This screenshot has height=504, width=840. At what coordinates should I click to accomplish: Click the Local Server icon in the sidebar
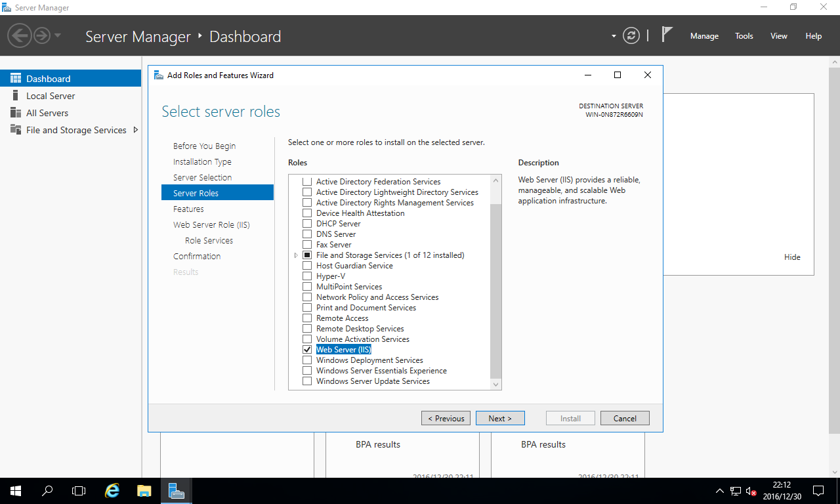coord(15,96)
